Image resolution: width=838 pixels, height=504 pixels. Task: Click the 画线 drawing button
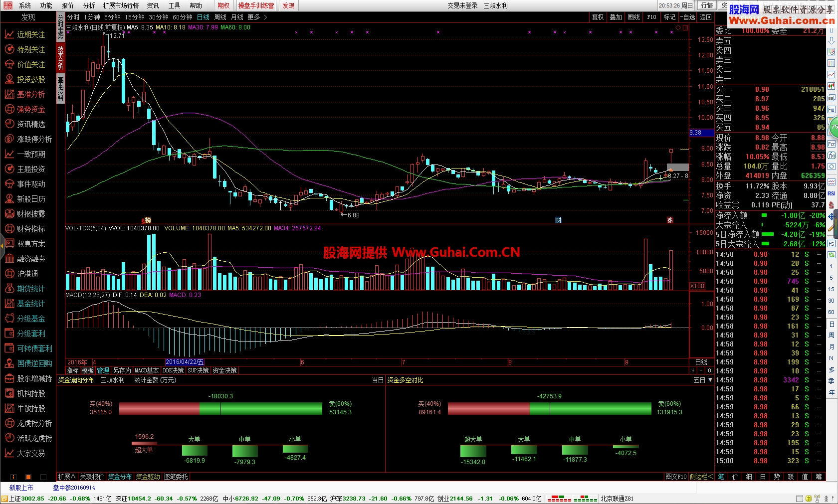[633, 17]
